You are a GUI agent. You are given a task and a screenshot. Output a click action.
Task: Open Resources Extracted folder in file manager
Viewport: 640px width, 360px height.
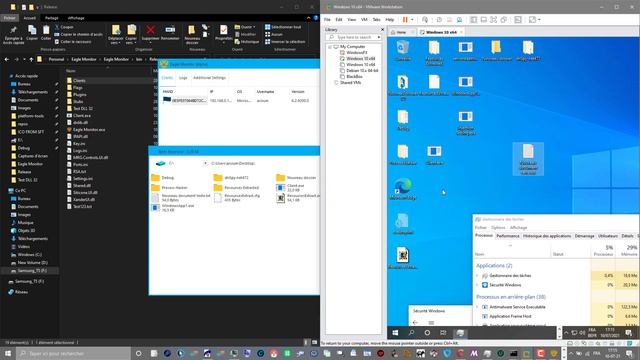tap(237, 188)
